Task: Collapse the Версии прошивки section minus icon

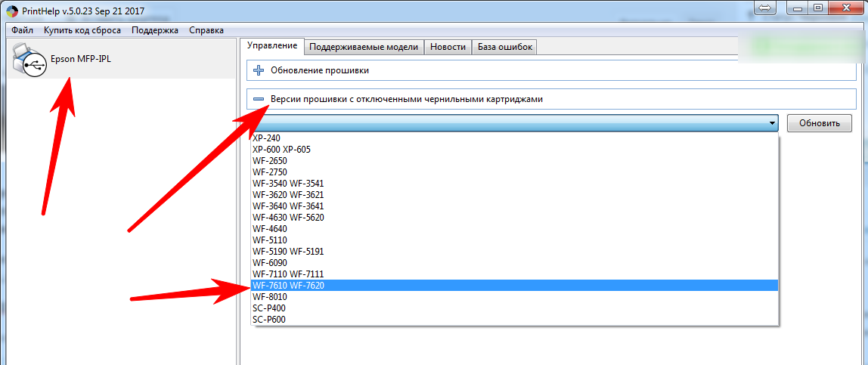Action: (x=259, y=99)
